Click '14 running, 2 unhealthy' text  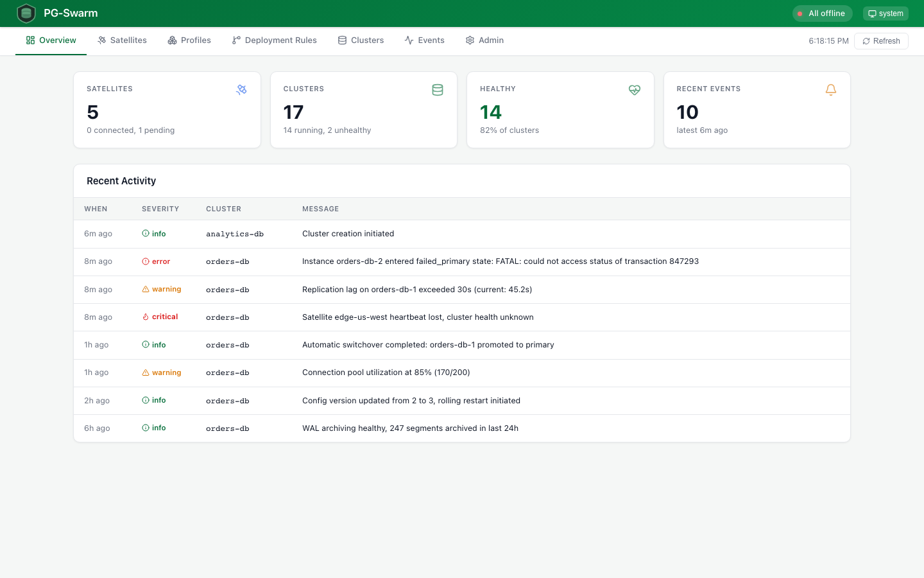click(x=327, y=130)
